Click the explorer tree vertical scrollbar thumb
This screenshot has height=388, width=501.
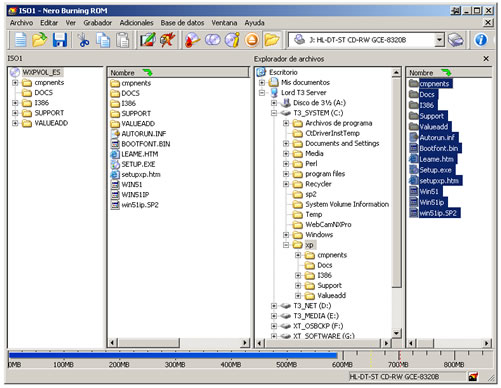coord(396,182)
